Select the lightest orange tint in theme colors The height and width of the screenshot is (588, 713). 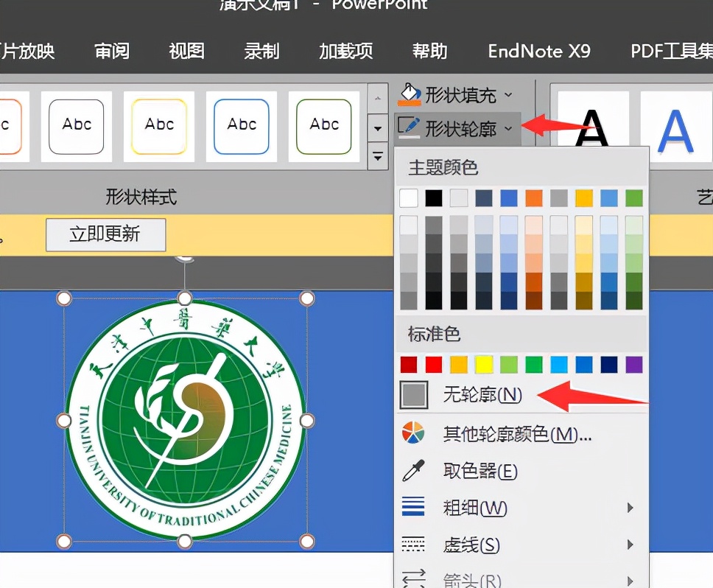click(x=534, y=225)
